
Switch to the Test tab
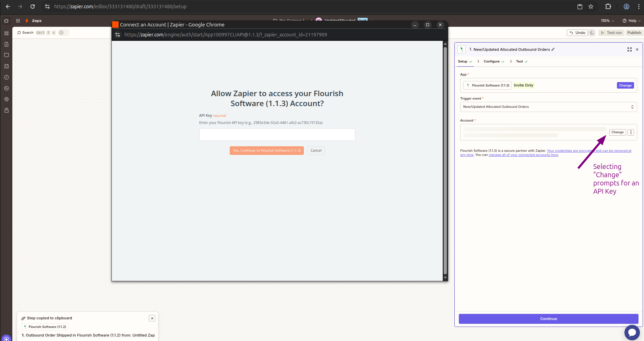[x=522, y=61]
